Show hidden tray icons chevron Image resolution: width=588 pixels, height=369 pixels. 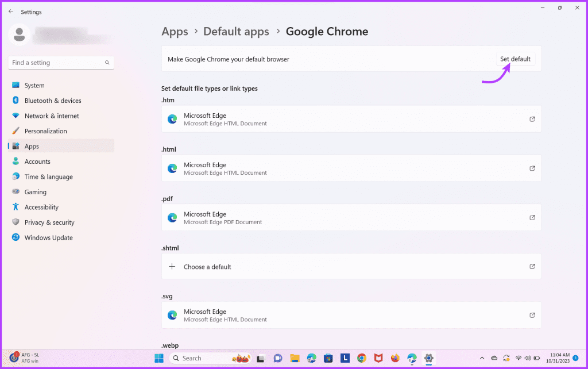pos(482,358)
